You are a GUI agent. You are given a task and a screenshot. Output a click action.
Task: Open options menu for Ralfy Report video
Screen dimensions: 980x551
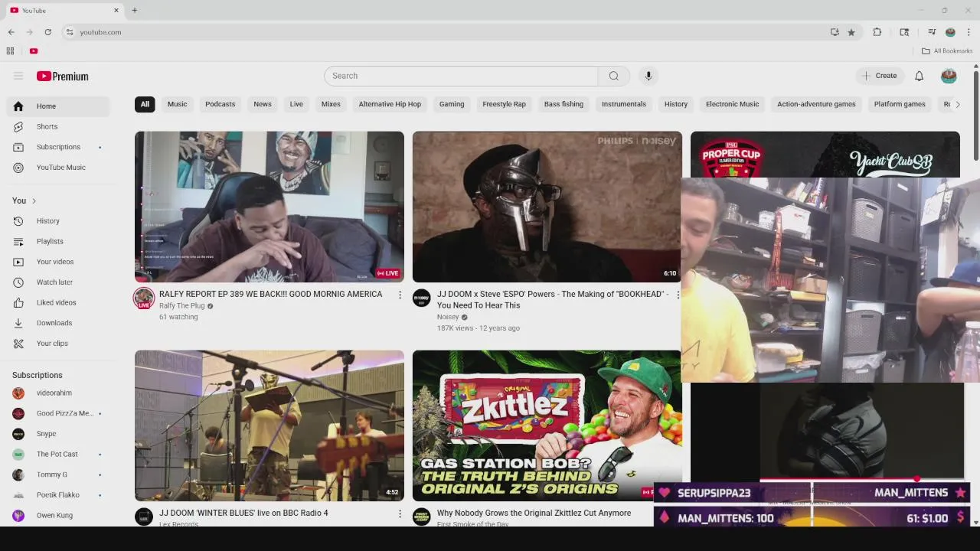coord(399,295)
